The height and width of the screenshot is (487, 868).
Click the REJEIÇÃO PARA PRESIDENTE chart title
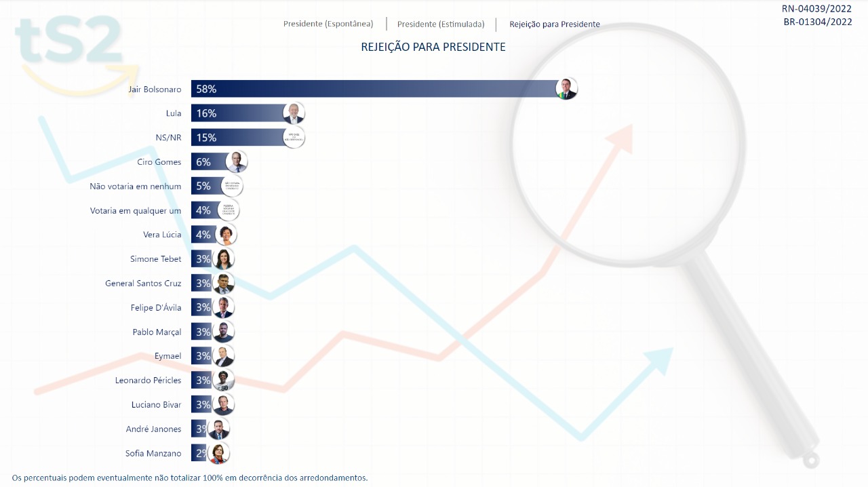point(433,47)
